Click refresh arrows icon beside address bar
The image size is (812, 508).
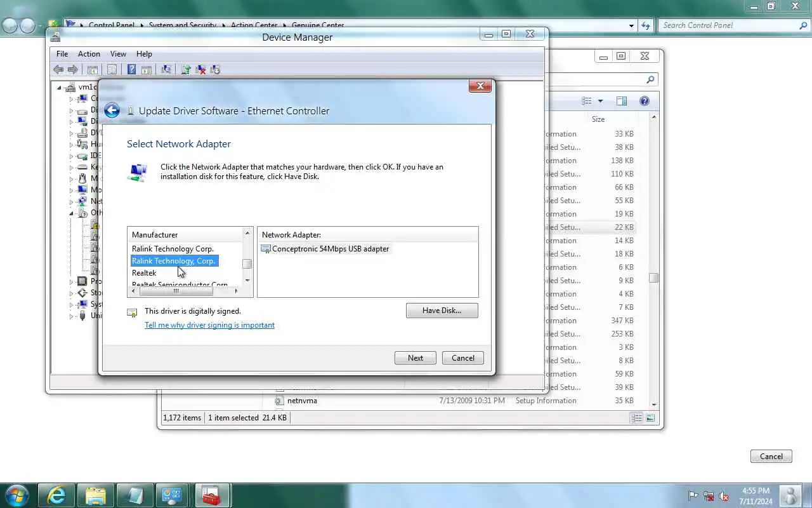646,25
